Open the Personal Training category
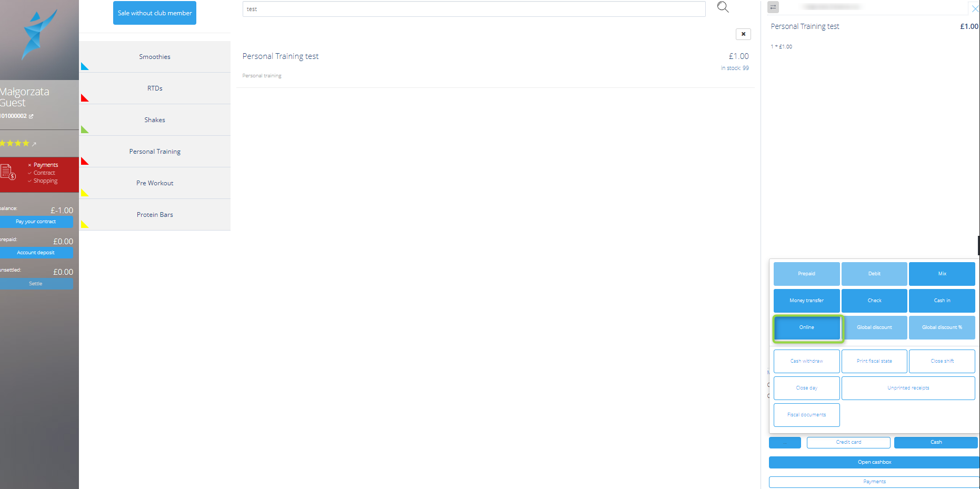 (155, 152)
